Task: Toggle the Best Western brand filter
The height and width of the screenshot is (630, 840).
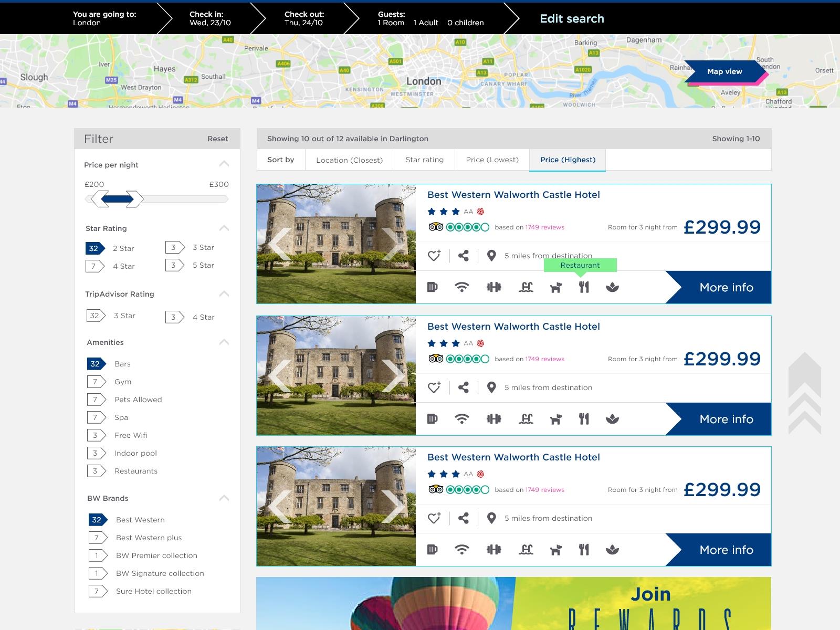Action: pos(99,520)
